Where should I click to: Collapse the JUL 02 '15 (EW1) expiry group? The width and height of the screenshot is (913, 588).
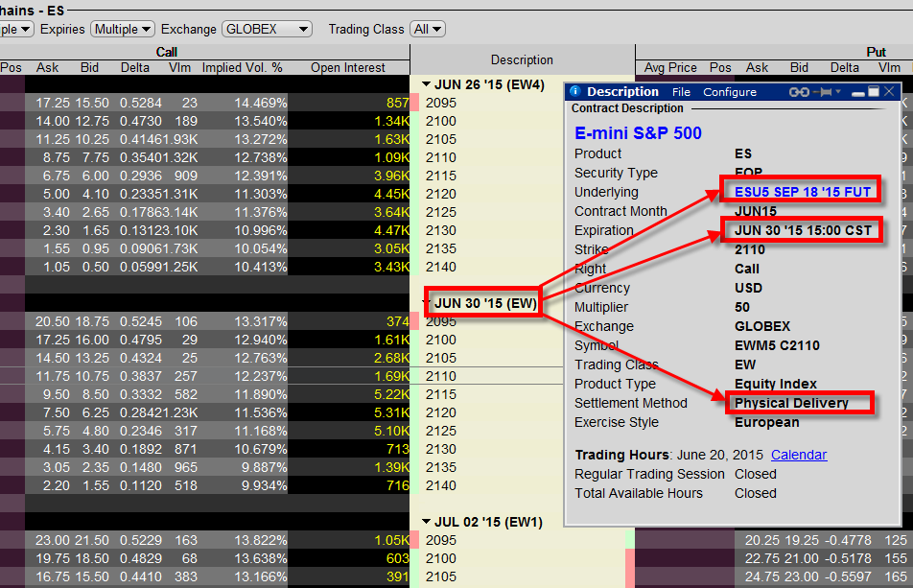point(427,522)
